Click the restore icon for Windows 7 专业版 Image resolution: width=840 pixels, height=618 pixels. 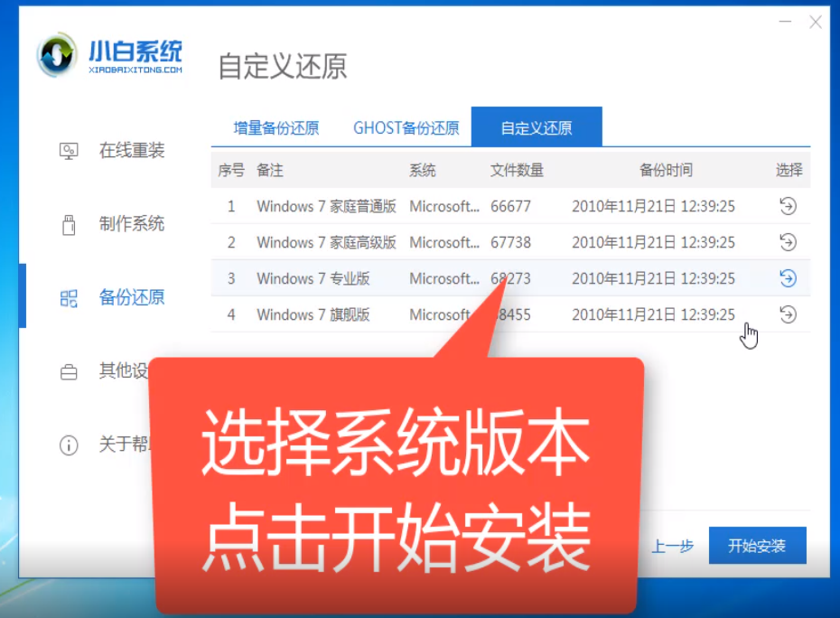tap(789, 278)
